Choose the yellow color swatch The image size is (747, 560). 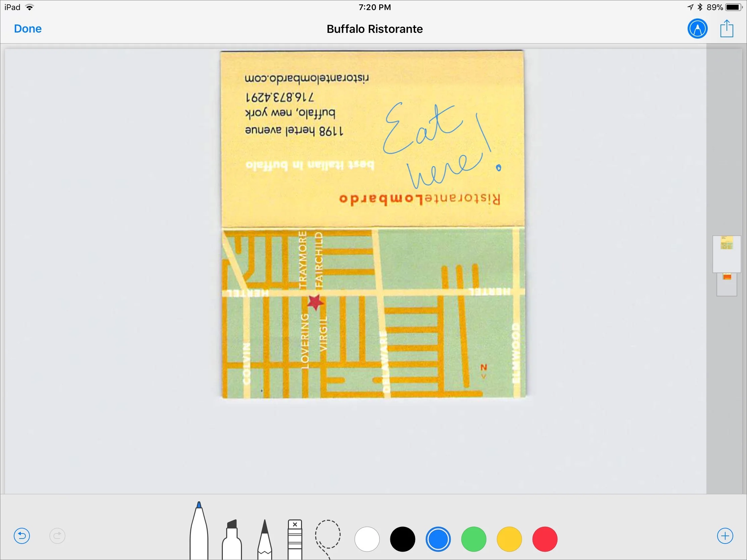(x=509, y=539)
